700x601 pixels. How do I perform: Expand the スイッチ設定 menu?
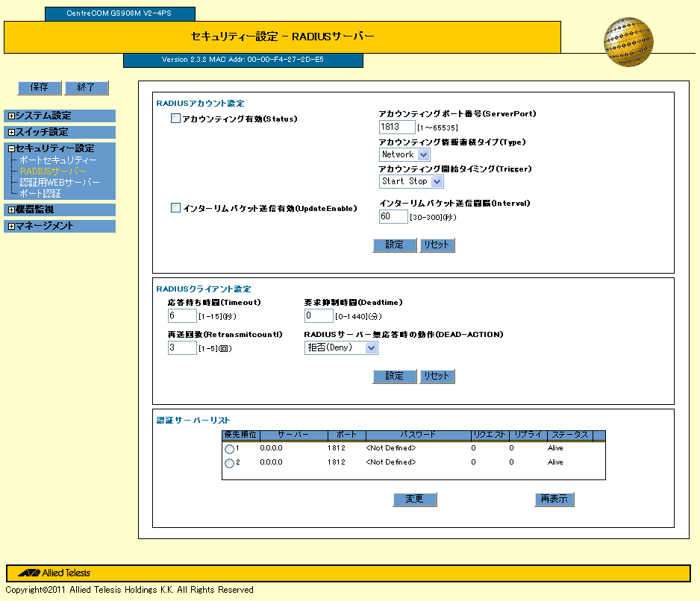[12, 133]
